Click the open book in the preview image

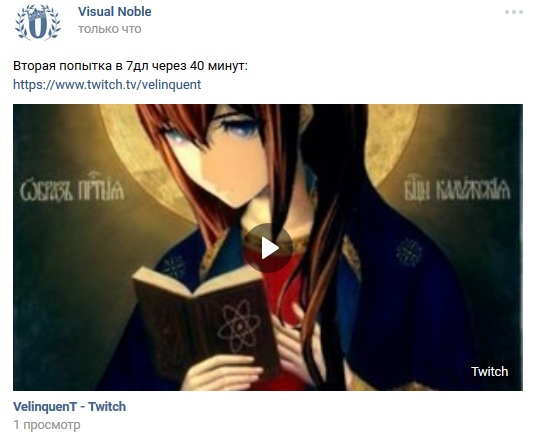[203, 316]
